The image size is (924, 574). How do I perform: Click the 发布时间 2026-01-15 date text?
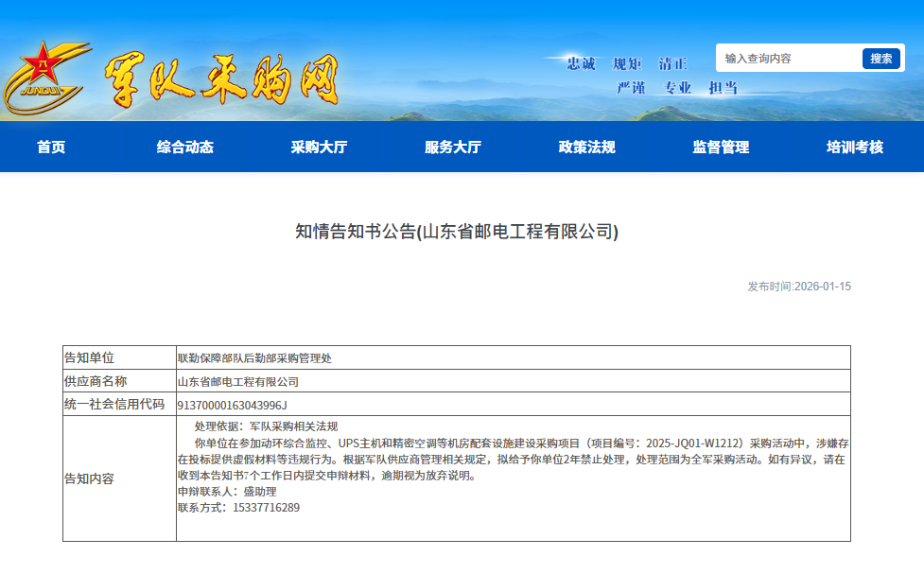799,287
